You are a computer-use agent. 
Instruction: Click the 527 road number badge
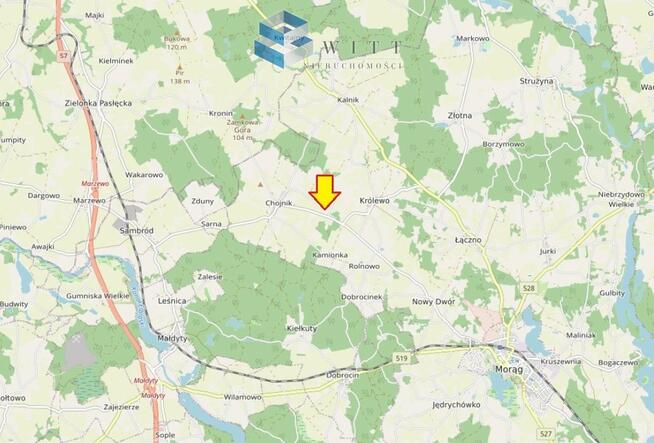(x=546, y=433)
